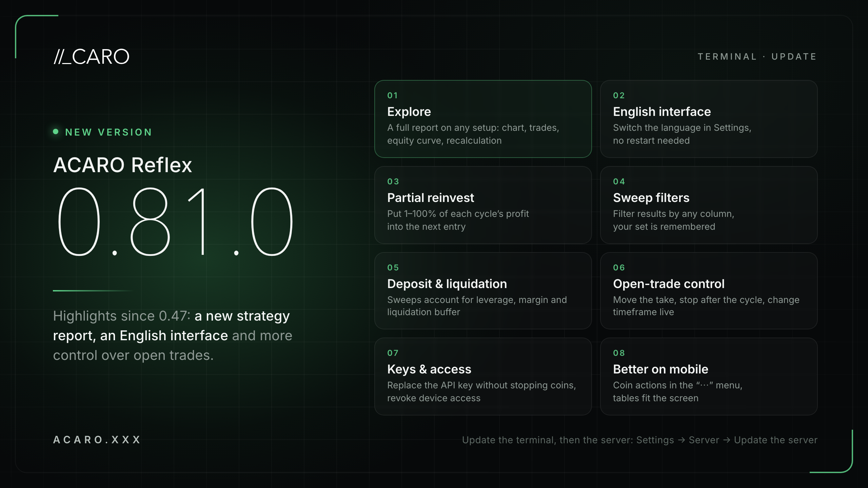Open the English interface card
The image size is (868, 488).
(x=709, y=119)
